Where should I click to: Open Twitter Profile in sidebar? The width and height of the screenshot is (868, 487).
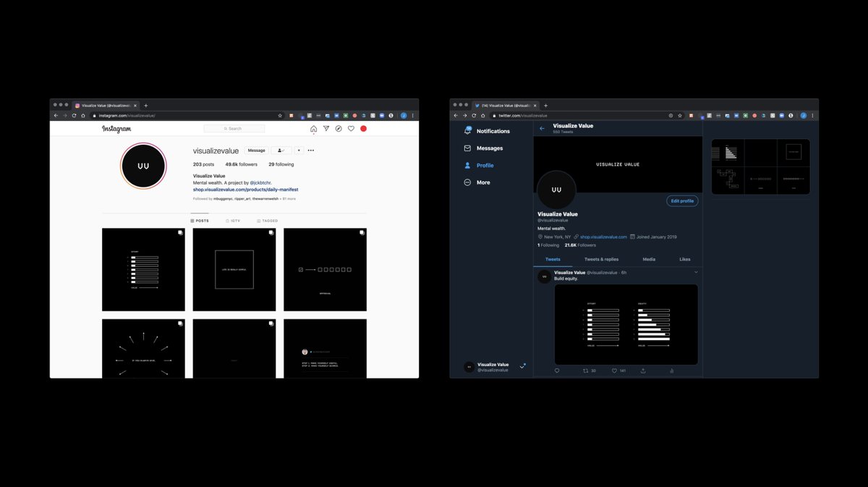[x=479, y=166]
